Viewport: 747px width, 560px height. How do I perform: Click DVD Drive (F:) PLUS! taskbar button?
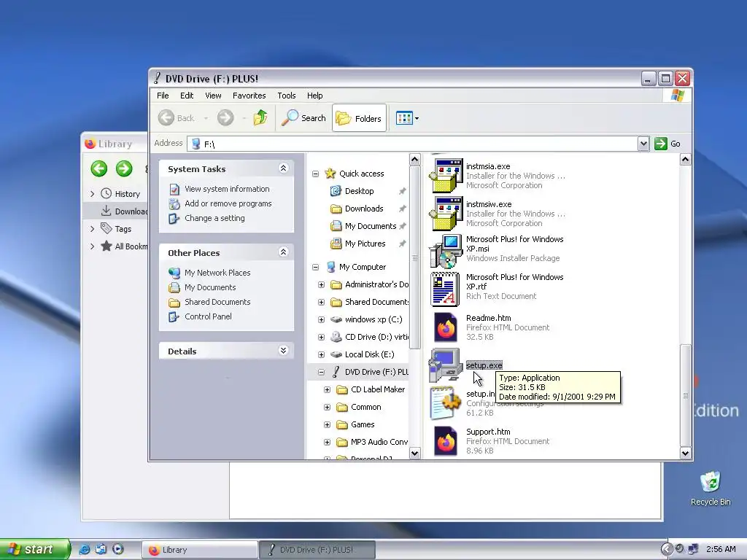pos(317,550)
